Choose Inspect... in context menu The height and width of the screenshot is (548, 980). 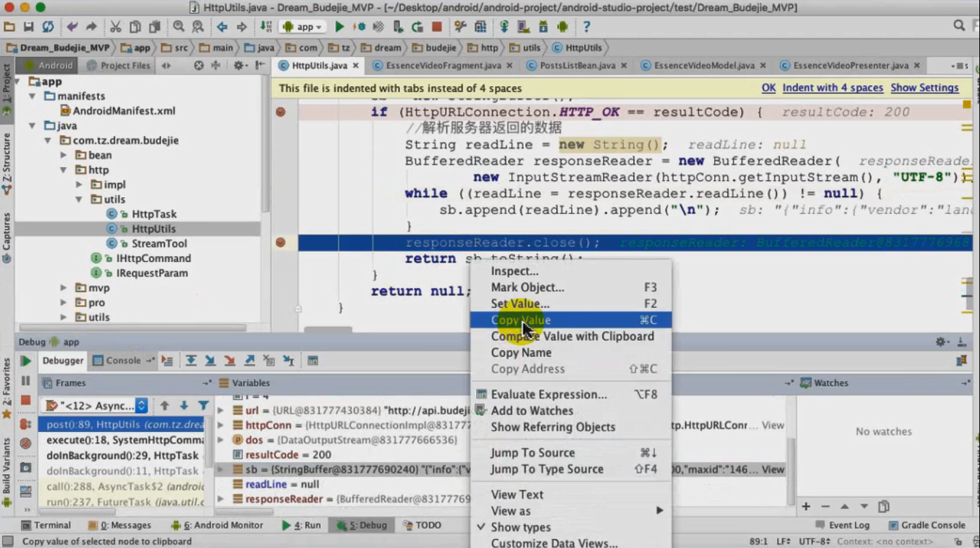[571, 271]
